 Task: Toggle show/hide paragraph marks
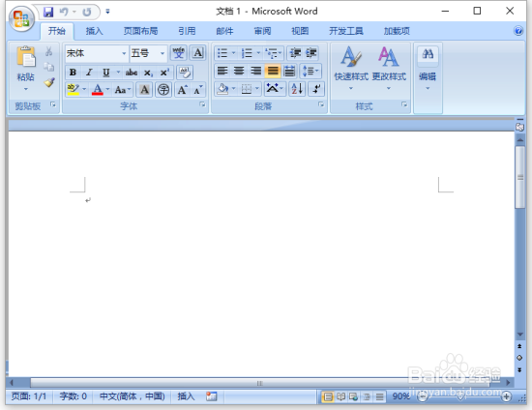click(316, 89)
